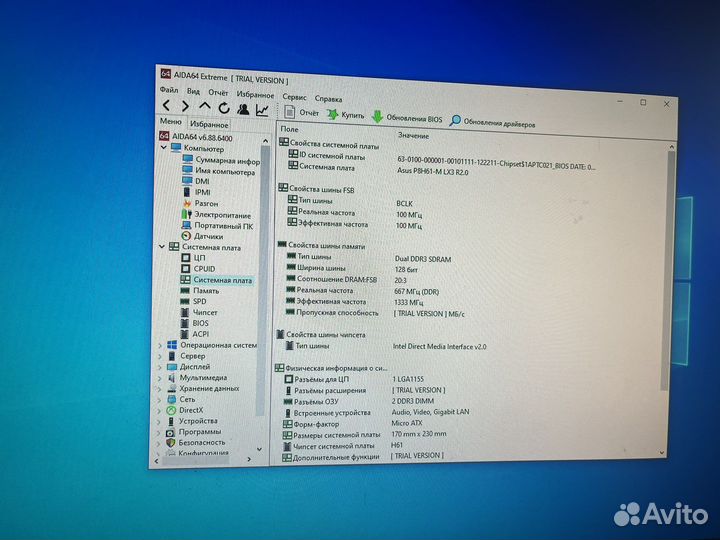
Task: Switch to the Меню tab
Action: [171, 121]
